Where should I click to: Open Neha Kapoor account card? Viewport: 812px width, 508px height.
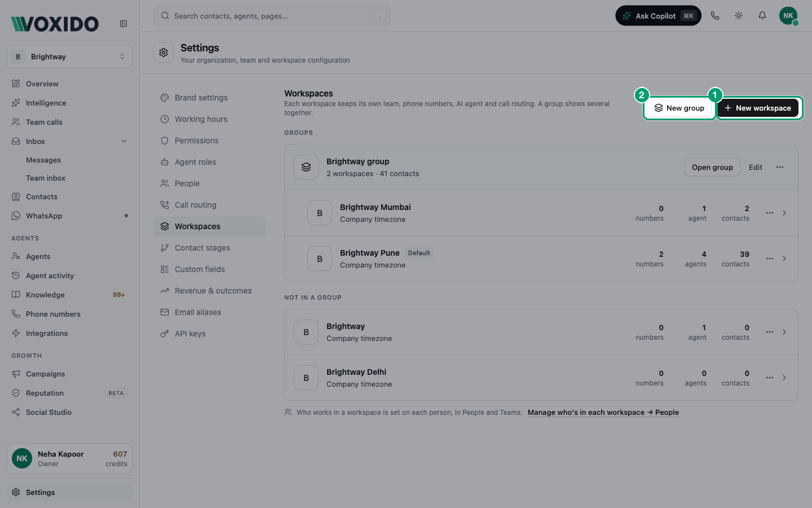pos(70,458)
